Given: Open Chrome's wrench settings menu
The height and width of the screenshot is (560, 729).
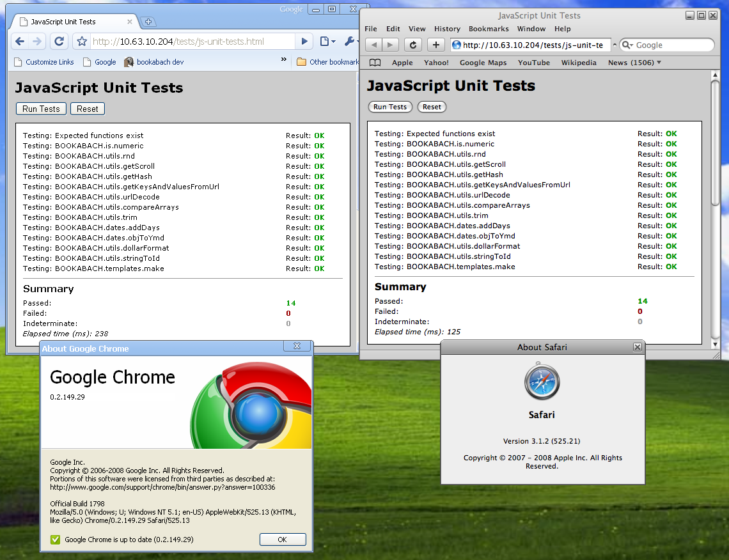Looking at the screenshot, I should [350, 42].
